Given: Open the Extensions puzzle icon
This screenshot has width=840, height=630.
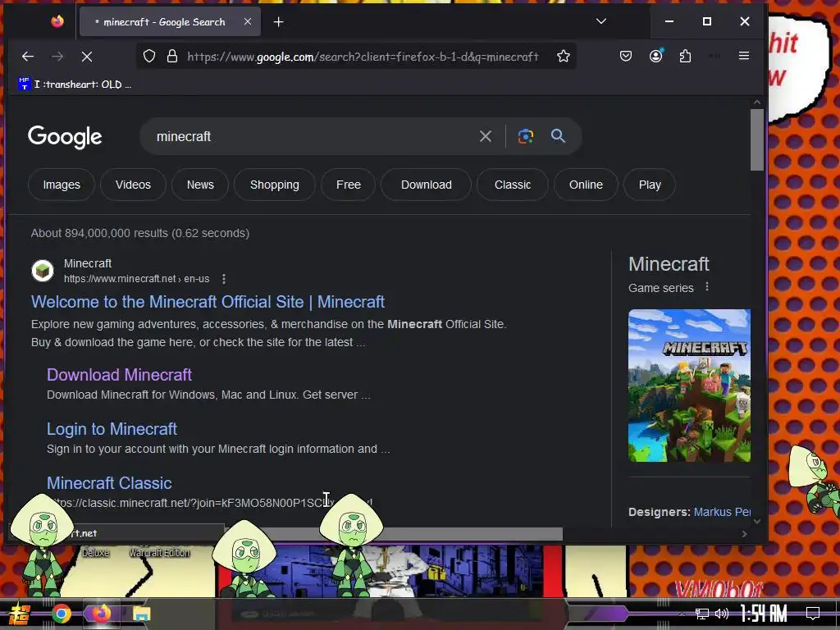Looking at the screenshot, I should (x=685, y=56).
